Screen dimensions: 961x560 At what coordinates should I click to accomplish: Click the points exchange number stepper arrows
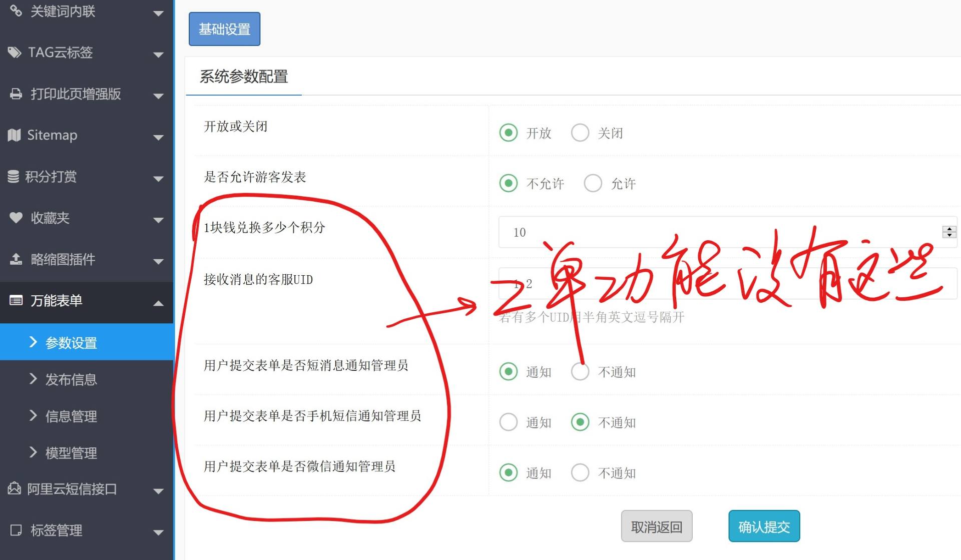tap(949, 232)
